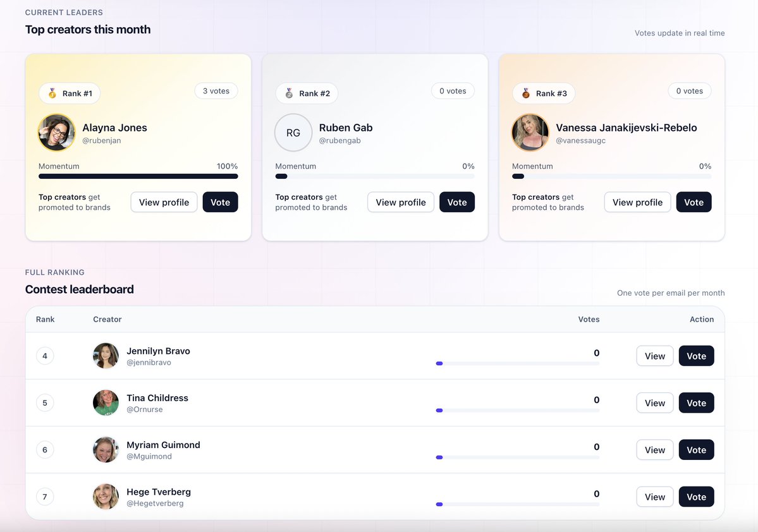This screenshot has width=758, height=532.
Task: Open Vanessa Janakijevski-Rebelo's avatar photo
Action: [530, 133]
